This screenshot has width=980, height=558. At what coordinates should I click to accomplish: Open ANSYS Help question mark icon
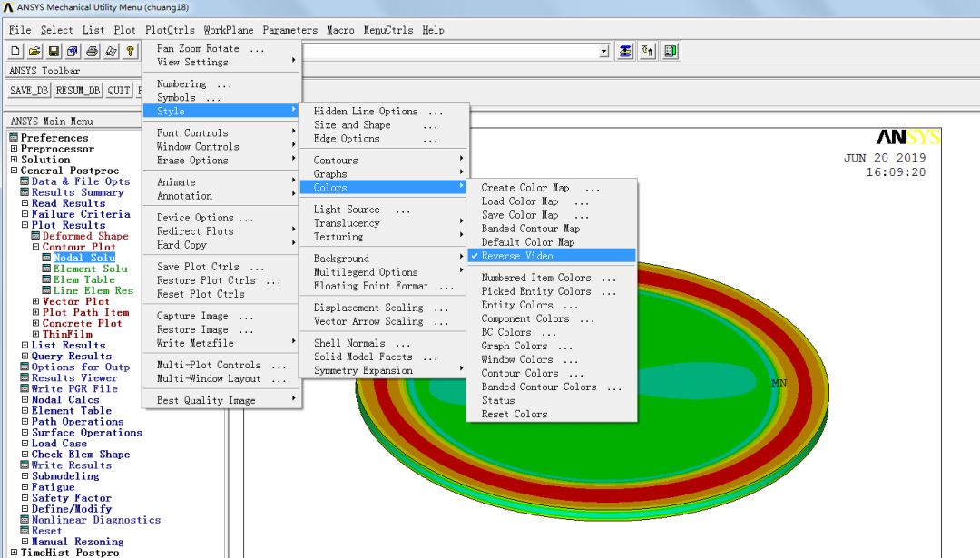[130, 51]
